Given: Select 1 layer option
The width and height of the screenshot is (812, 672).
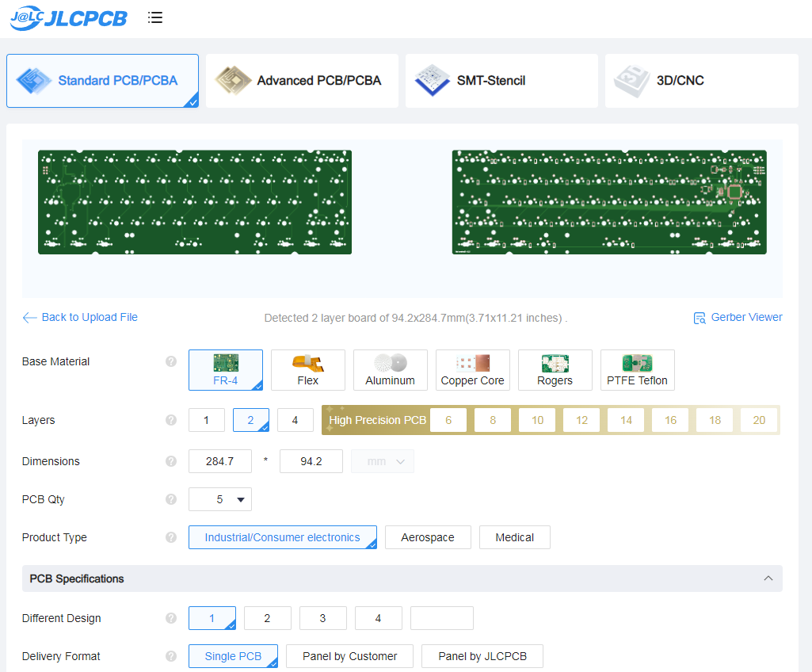Looking at the screenshot, I should pyautogui.click(x=207, y=420).
